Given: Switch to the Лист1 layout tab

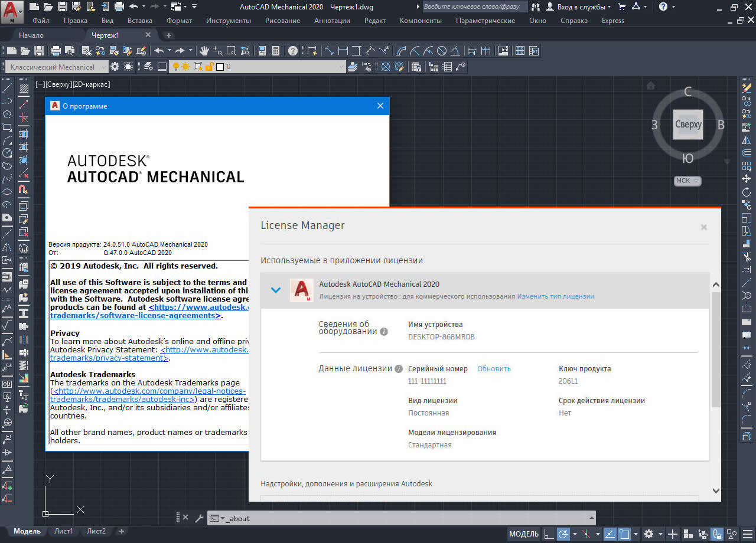Looking at the screenshot, I should (64, 531).
